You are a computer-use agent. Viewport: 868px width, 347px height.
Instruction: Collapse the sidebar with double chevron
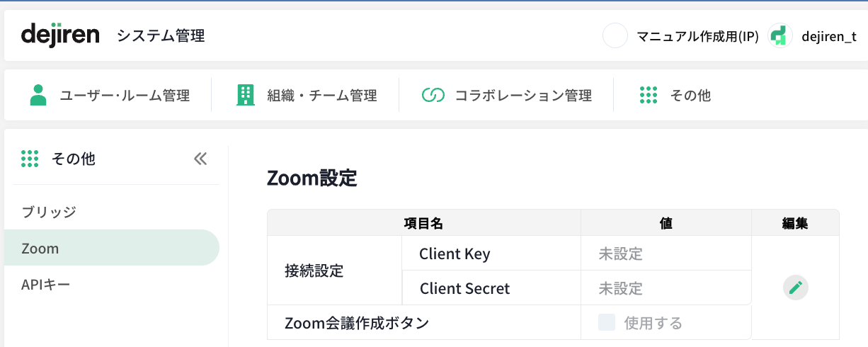(200, 159)
